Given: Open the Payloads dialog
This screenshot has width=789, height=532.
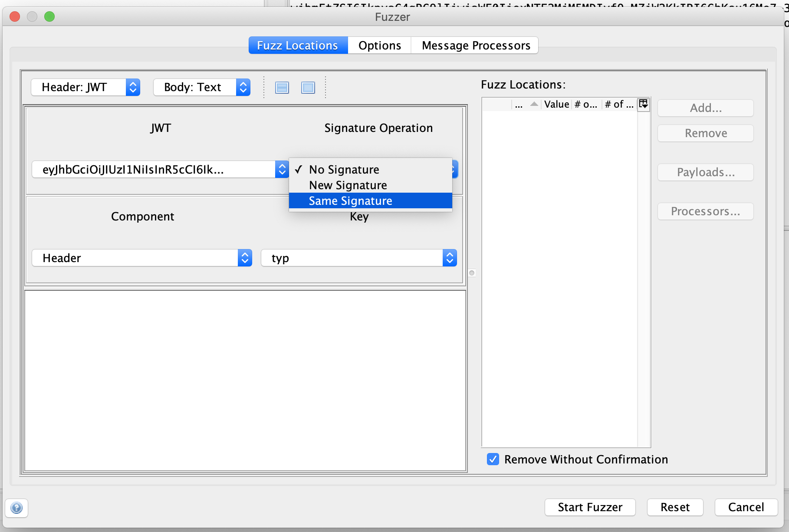Looking at the screenshot, I should [x=705, y=172].
